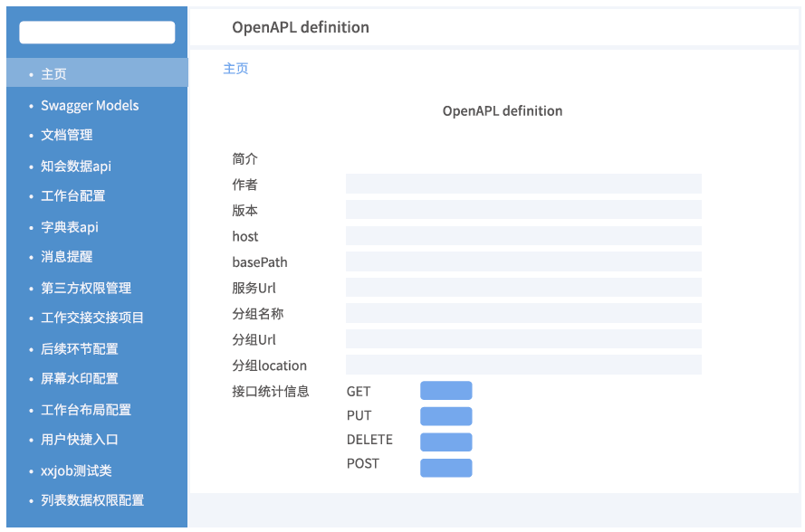Open 用户快捷入口 sidebar item
Screen dimensions: 805x532
tap(80, 439)
